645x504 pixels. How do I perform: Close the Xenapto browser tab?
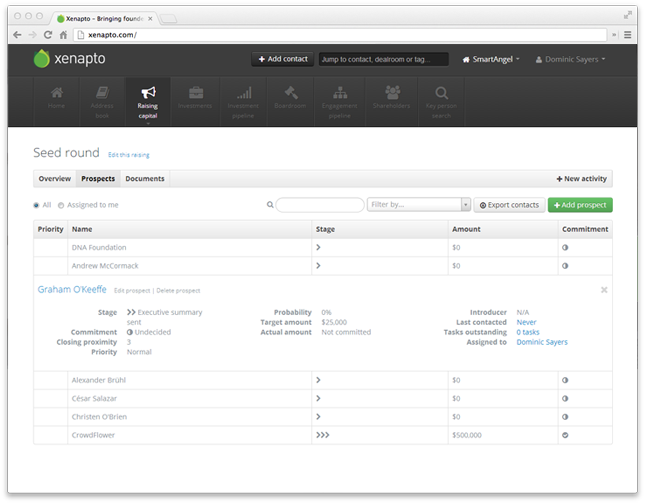[x=150, y=19]
